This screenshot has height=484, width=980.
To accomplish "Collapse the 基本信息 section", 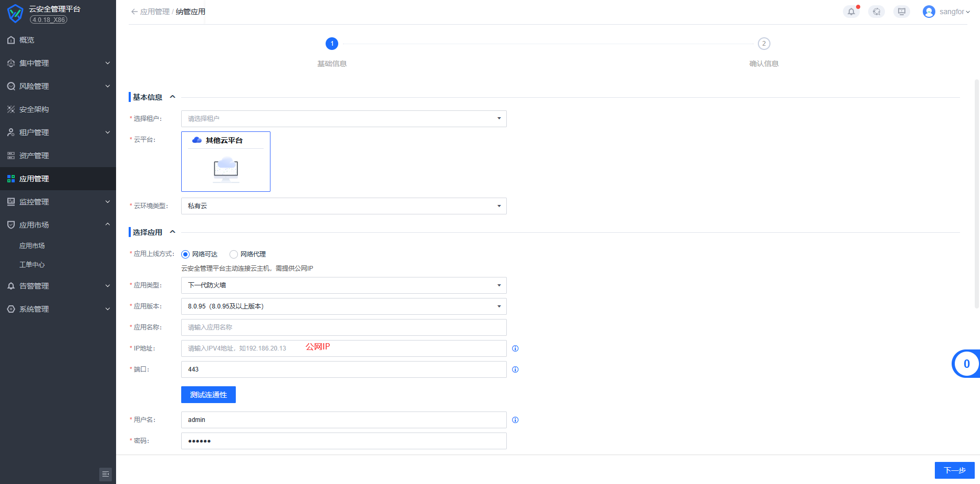I will [172, 97].
